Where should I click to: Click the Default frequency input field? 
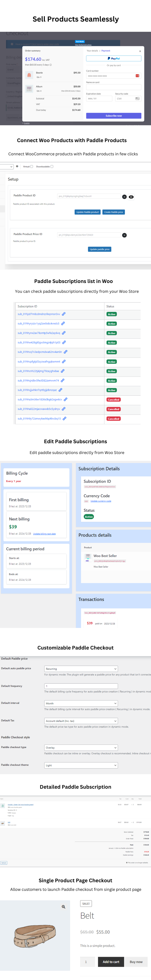(x=81, y=686)
